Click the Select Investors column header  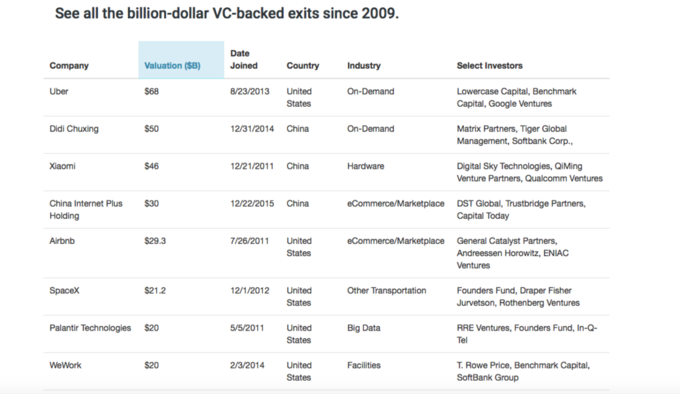point(490,65)
